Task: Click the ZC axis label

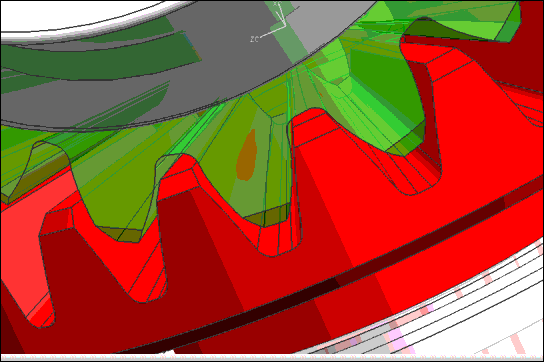Action: tap(254, 39)
